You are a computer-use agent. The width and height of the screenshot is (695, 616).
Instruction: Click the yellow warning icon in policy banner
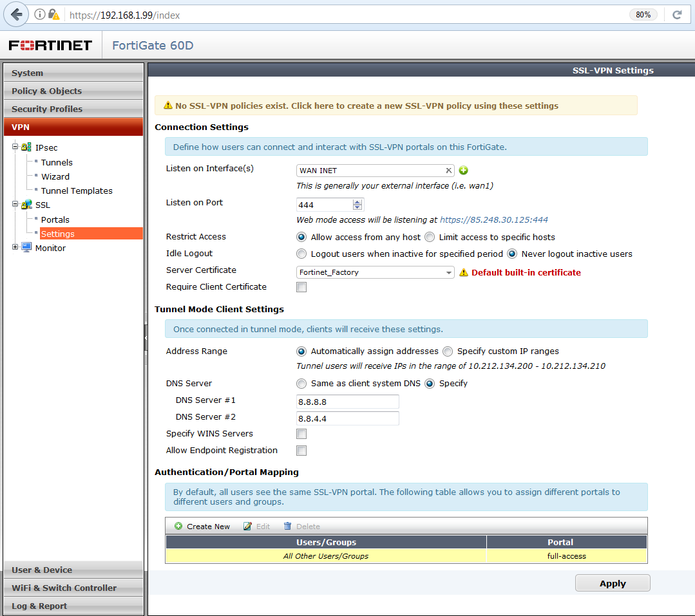point(167,106)
